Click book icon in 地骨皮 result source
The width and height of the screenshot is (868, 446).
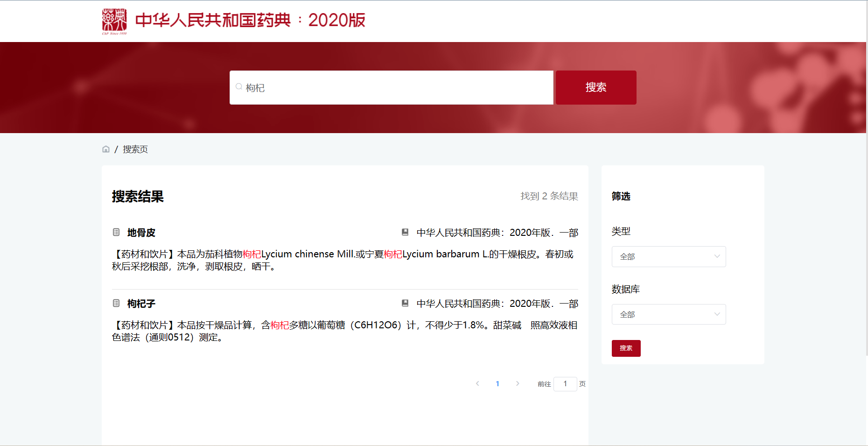(x=405, y=232)
